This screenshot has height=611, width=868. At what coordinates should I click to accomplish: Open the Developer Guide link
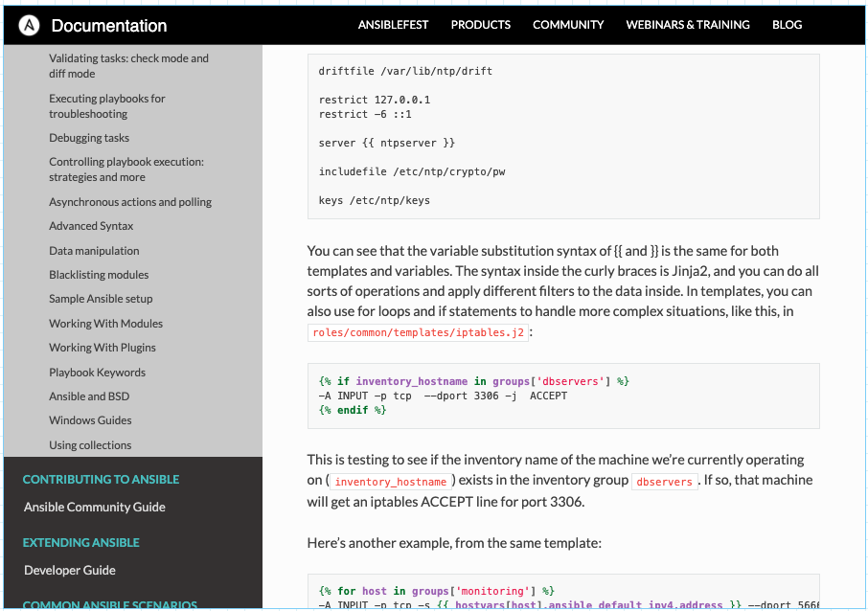(70, 570)
